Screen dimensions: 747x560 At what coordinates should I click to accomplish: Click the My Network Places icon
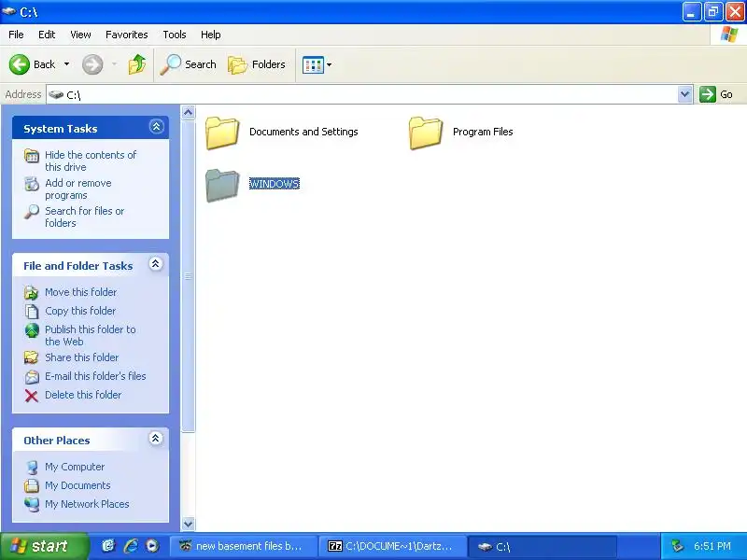coord(32,504)
